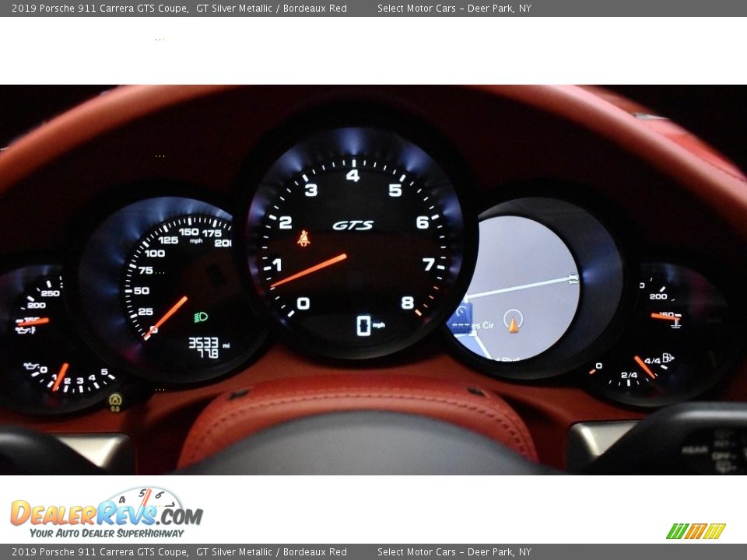Click the speedometer needle
The height and width of the screenshot is (560, 747).
pyautogui.click(x=166, y=317)
